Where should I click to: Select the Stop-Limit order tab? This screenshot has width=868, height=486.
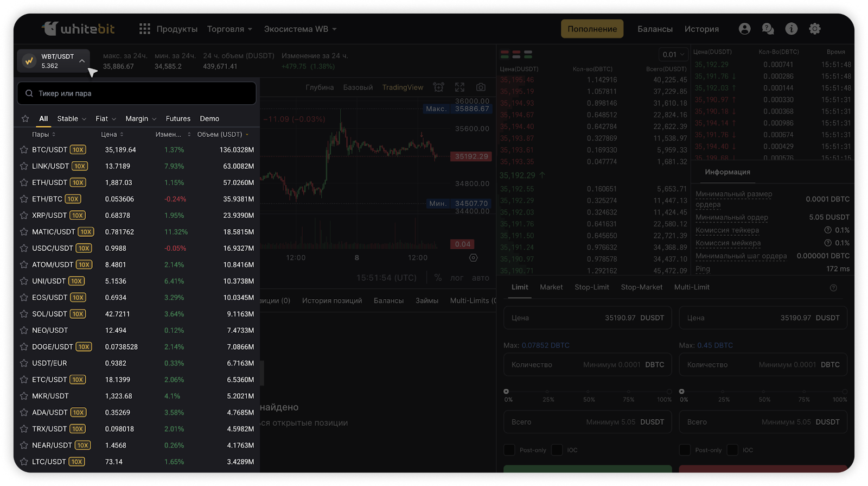[x=591, y=287]
